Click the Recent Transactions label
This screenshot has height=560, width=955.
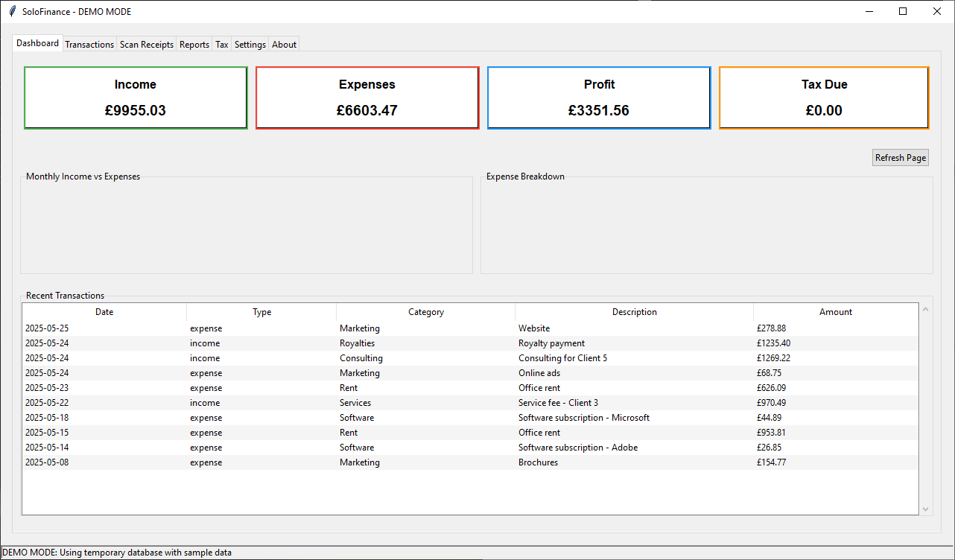click(x=66, y=296)
